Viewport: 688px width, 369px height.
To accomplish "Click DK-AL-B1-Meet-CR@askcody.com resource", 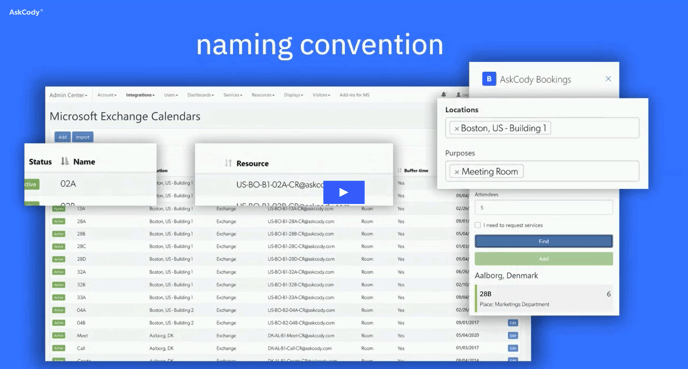I will (x=301, y=336).
